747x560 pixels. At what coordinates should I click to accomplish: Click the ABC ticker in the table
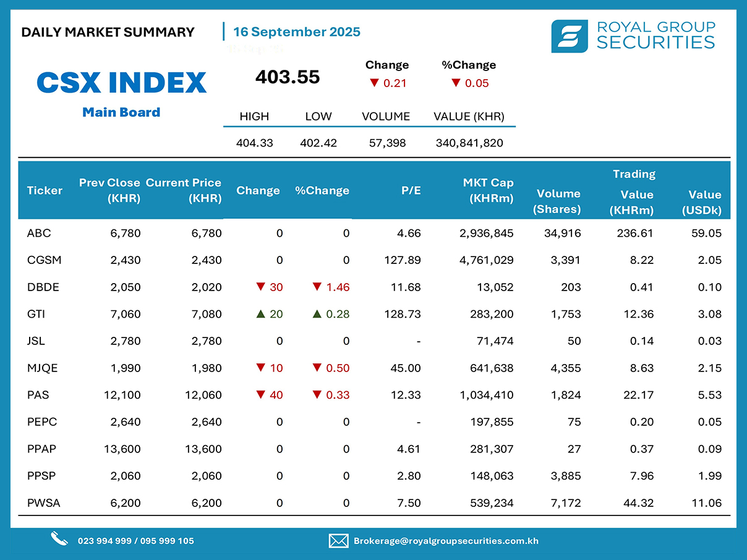point(39,233)
